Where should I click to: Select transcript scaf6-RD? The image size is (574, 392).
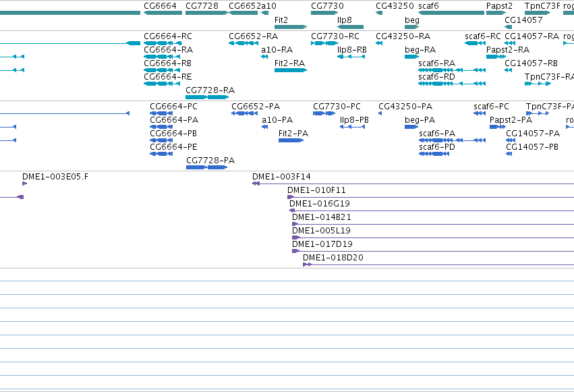pyautogui.click(x=436, y=76)
